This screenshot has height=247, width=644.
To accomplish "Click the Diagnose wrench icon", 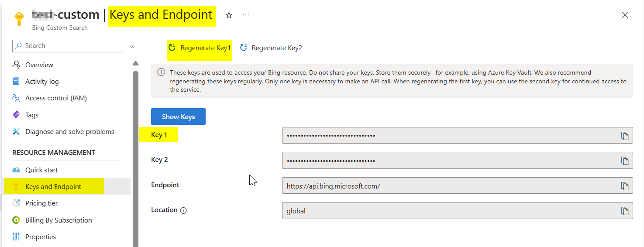I will click(16, 132).
